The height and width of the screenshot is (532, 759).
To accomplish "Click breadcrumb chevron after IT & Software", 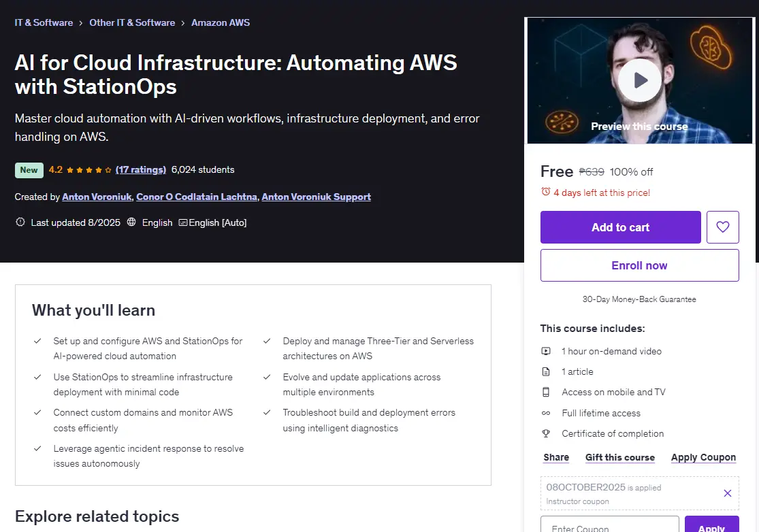I will pos(81,22).
